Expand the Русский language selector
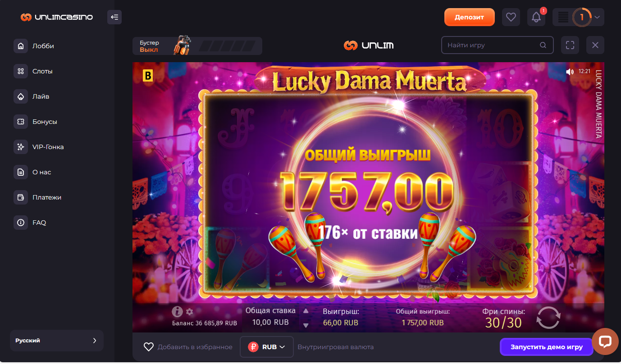 (x=57, y=341)
